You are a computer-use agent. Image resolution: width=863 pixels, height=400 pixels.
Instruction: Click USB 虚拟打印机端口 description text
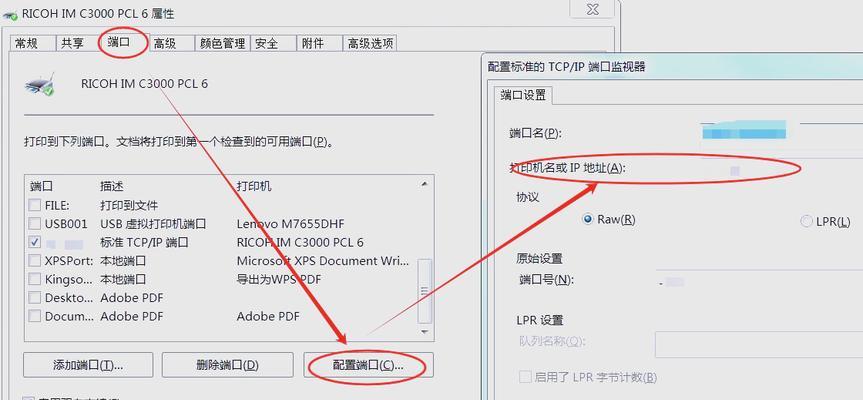153,224
